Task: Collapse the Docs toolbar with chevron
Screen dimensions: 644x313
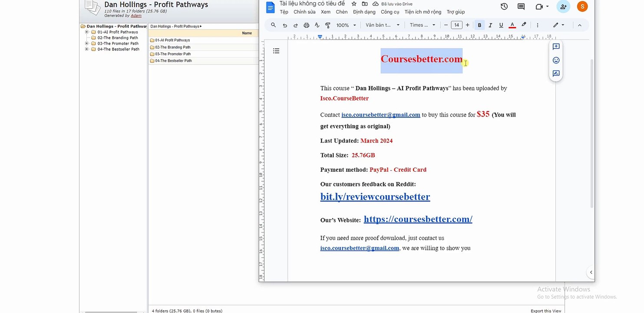Action: (579, 25)
